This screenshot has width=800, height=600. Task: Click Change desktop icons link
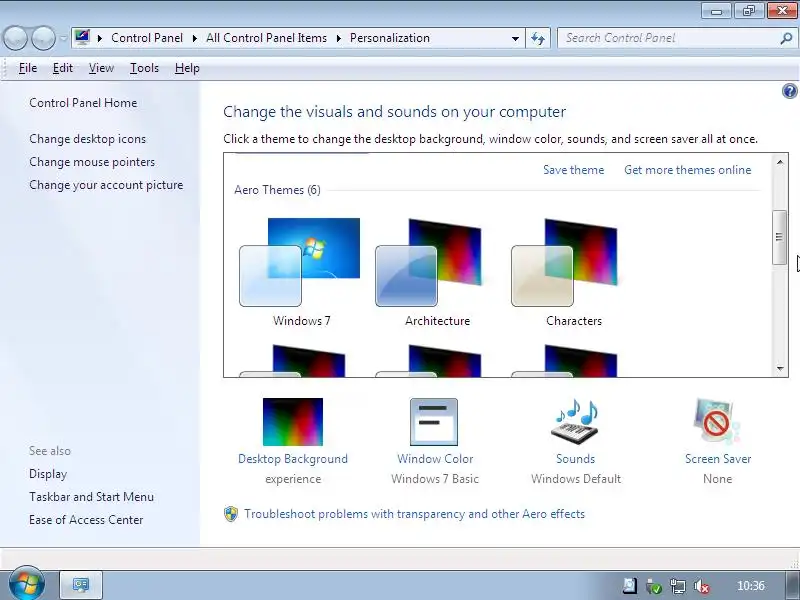tap(87, 139)
